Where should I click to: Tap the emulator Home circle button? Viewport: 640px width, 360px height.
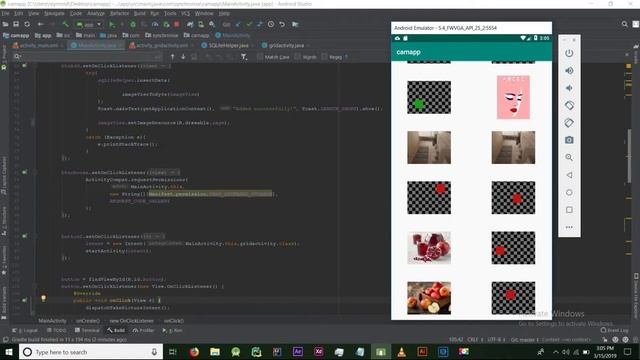[x=569, y=192]
